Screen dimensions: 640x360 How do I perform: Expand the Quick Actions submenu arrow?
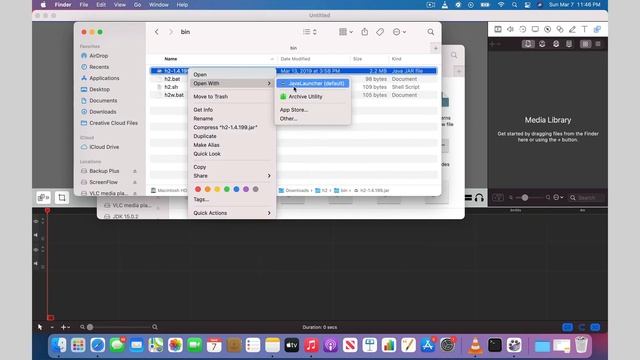(269, 213)
